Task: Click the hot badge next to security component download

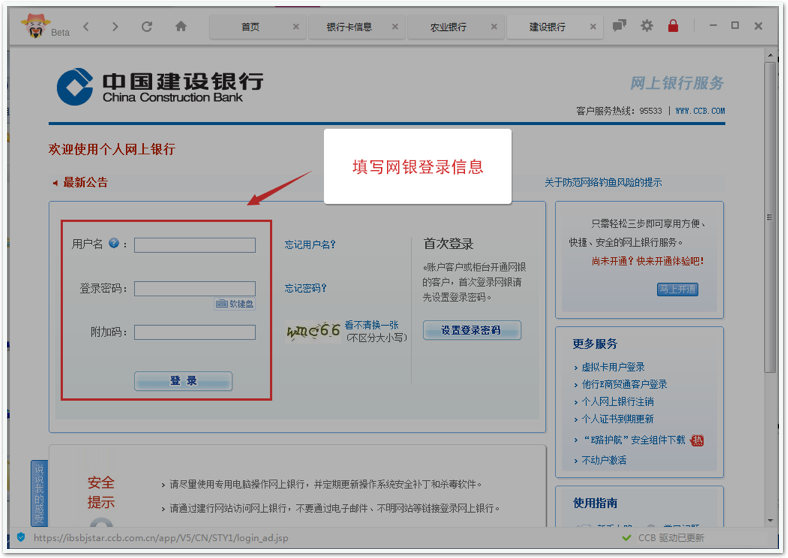Action: 697,440
